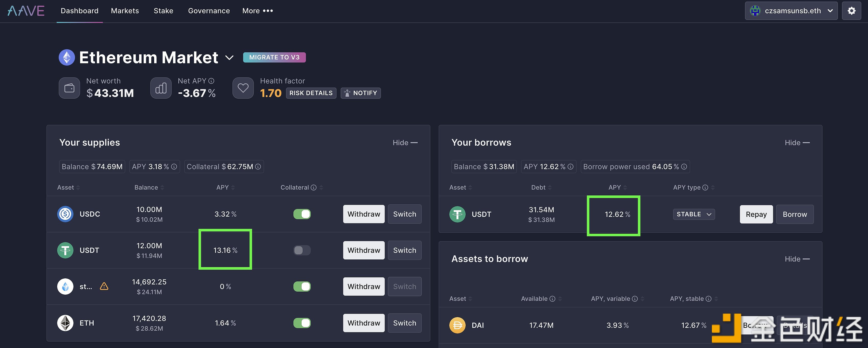Switch the ETH supply
Image resolution: width=868 pixels, height=348 pixels.
[x=404, y=323]
